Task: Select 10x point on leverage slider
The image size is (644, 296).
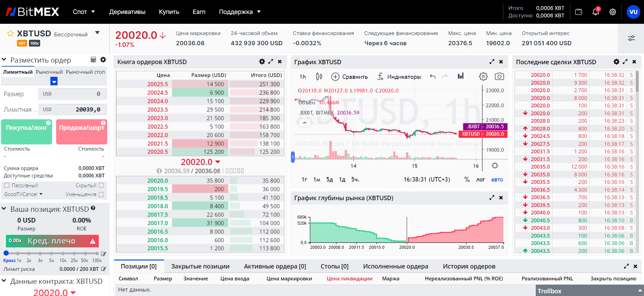Action: point(63,253)
